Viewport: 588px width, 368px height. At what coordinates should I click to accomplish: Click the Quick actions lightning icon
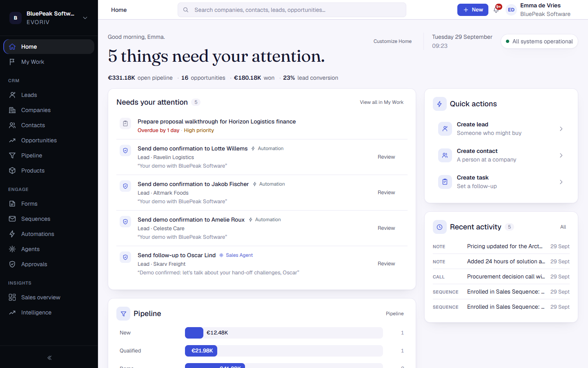(x=439, y=104)
